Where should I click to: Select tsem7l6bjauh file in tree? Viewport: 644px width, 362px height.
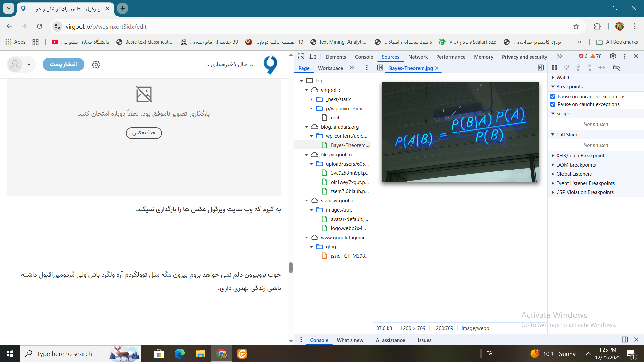tap(350, 191)
